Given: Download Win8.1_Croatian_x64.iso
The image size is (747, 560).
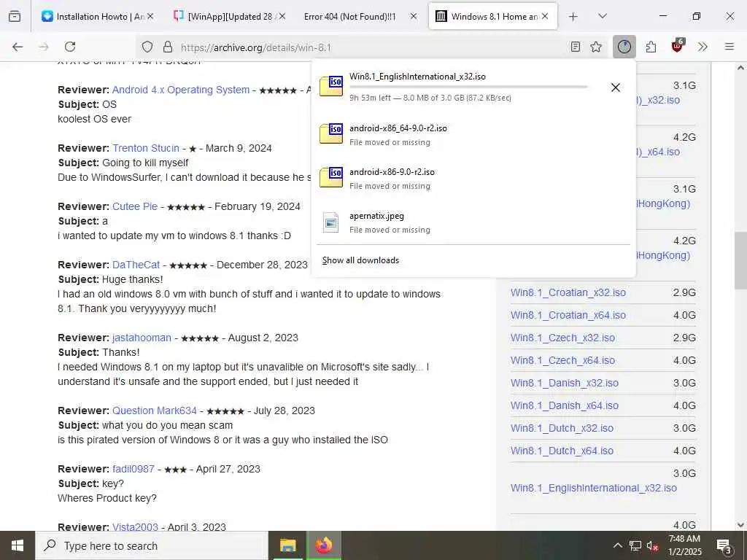Looking at the screenshot, I should click(568, 315).
